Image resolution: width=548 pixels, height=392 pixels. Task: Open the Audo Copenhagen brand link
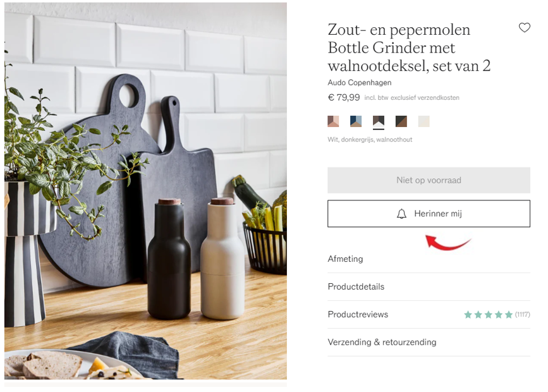click(x=360, y=83)
